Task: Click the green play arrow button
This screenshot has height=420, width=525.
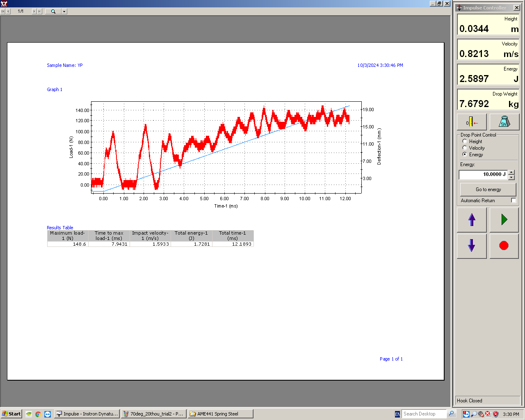Action: point(504,220)
